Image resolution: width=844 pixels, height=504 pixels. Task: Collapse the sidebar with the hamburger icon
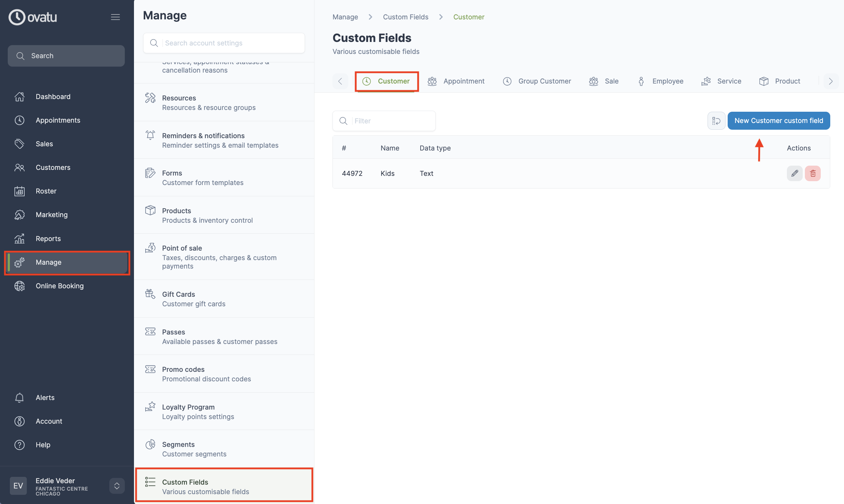click(115, 17)
